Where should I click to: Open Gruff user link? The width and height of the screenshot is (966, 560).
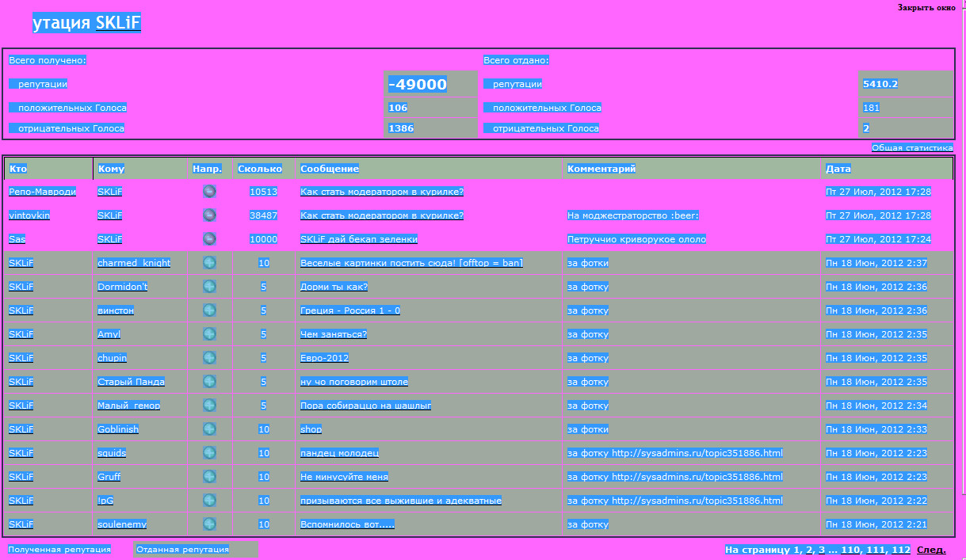pos(109,477)
